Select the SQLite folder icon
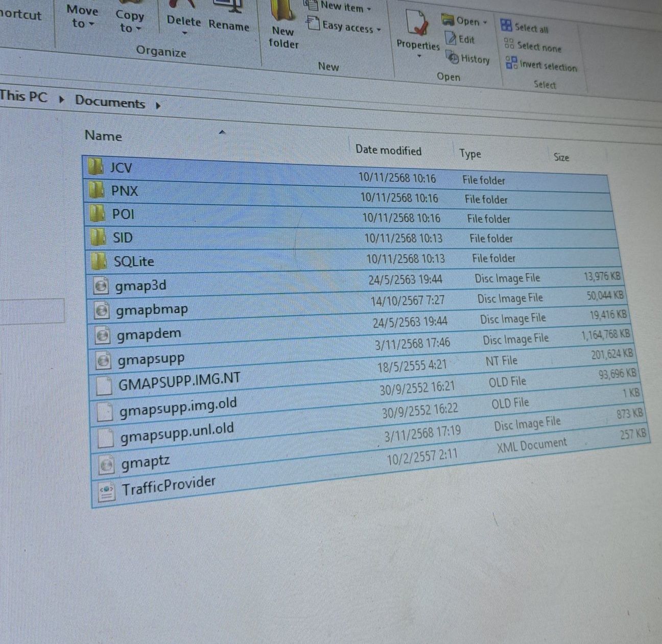Viewport: 662px width, 644px height. [99, 261]
